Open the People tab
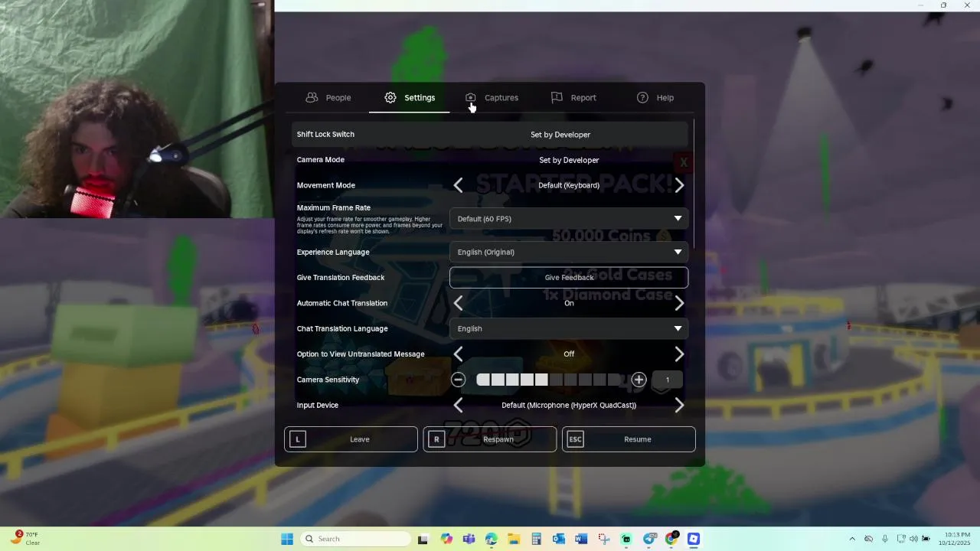Viewport: 980px width, 551px height. (328, 98)
